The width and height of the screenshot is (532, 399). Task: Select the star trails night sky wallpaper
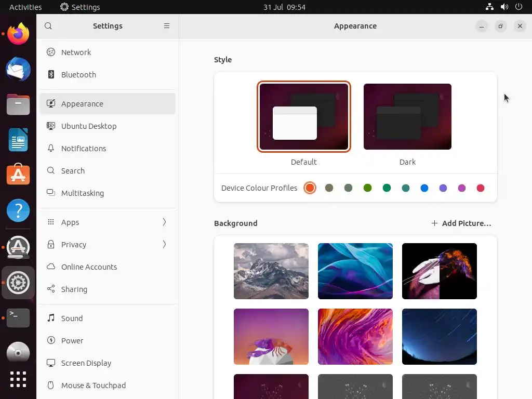click(440, 337)
